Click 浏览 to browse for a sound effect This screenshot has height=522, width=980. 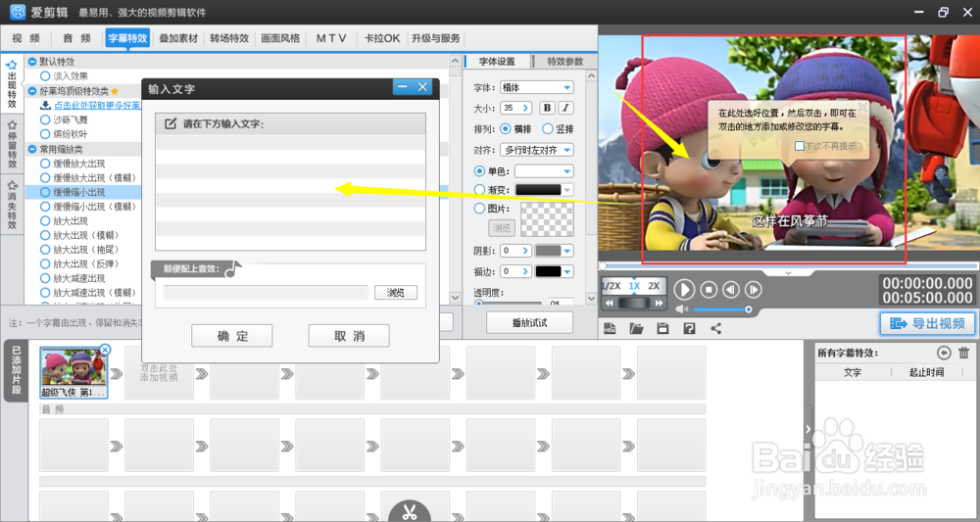point(396,292)
